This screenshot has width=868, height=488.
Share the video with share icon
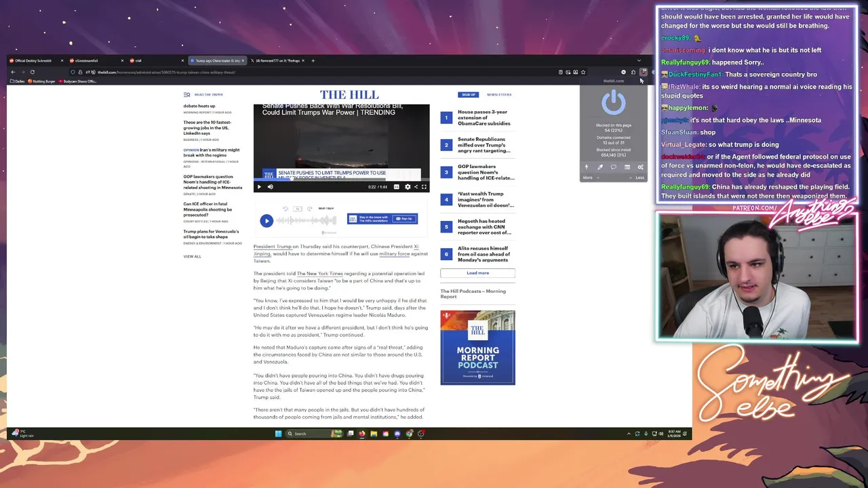[416, 186]
